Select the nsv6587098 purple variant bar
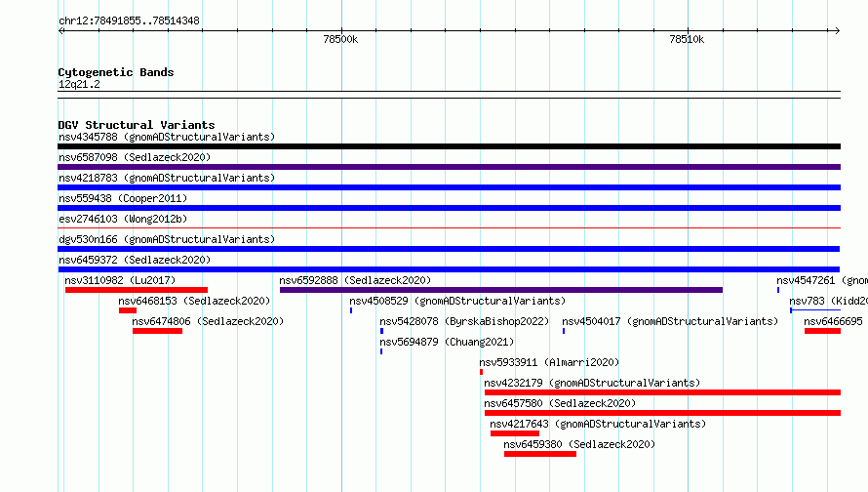The height and width of the screenshot is (492, 868). 449,167
